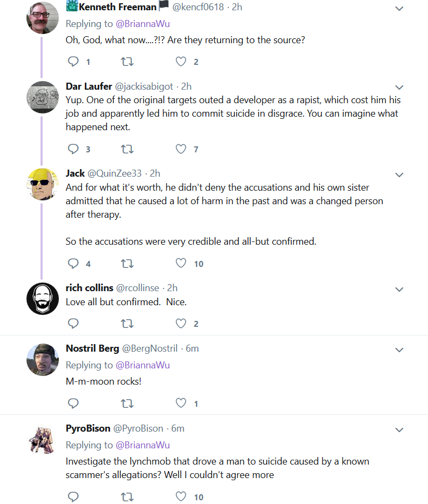Like the M-m-moon rocks tweet
428x504 pixels.
point(181,403)
